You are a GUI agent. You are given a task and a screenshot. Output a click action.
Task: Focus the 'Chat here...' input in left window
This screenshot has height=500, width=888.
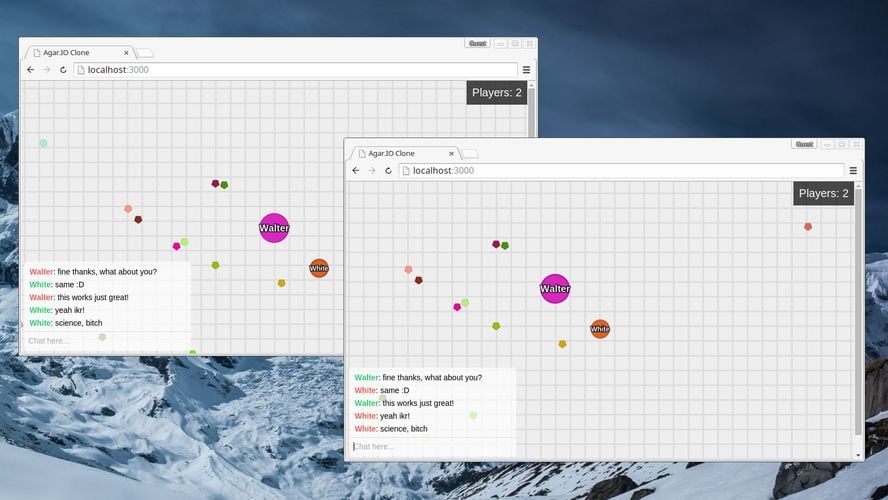(x=106, y=341)
